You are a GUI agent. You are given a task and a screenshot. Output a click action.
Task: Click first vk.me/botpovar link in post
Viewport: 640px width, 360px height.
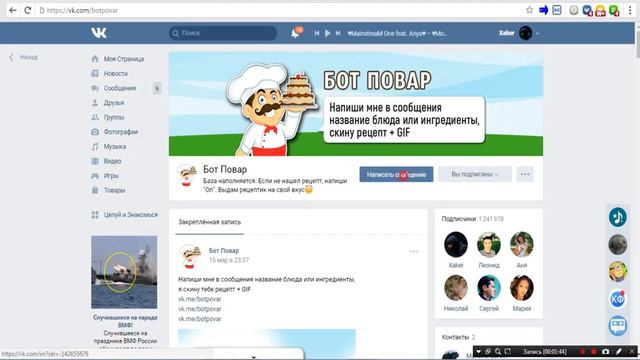200,299
